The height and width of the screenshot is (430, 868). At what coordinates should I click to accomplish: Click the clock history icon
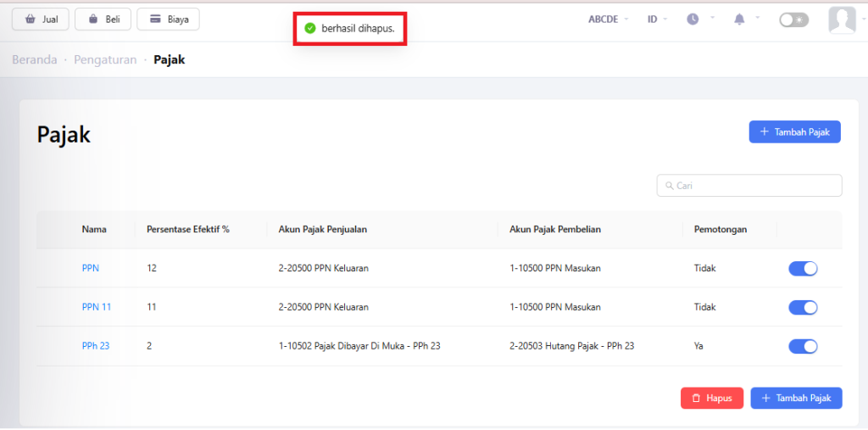[x=693, y=19]
